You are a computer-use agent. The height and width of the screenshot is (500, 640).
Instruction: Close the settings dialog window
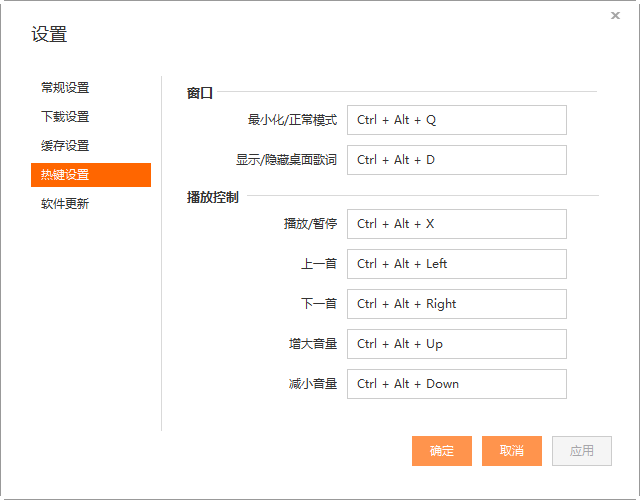click(614, 15)
